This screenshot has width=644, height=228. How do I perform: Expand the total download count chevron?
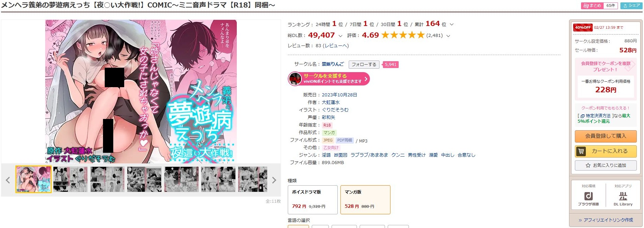click(340, 36)
